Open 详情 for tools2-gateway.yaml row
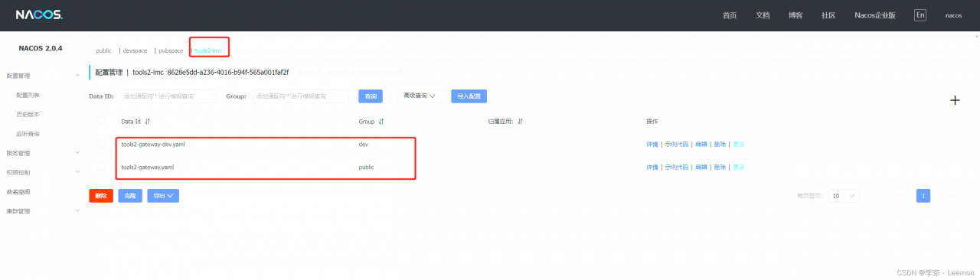Image resolution: width=980 pixels, height=280 pixels. click(652, 167)
